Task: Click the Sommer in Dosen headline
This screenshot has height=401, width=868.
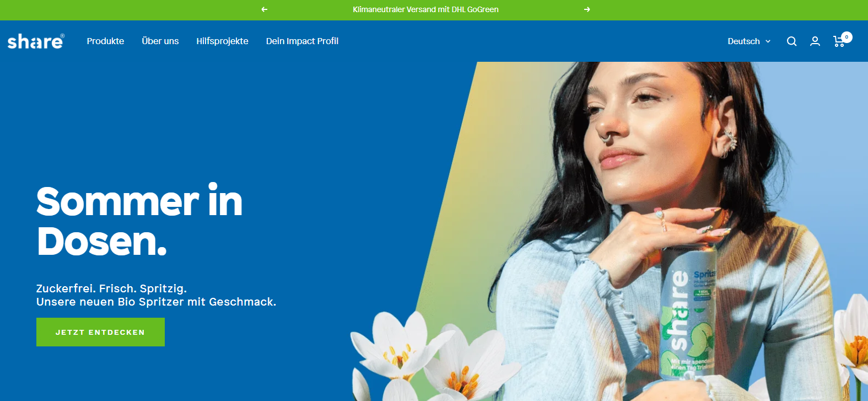Action: pyautogui.click(x=139, y=221)
